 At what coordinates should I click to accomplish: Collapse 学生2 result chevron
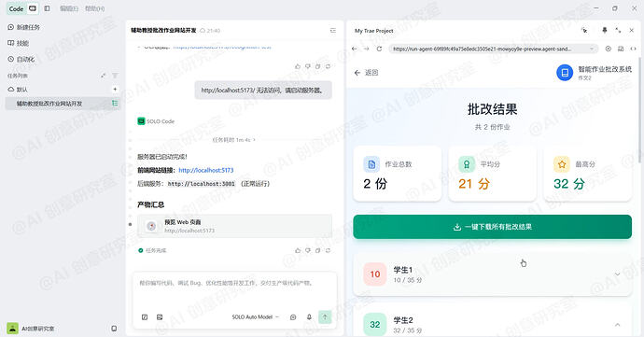pyautogui.click(x=617, y=325)
